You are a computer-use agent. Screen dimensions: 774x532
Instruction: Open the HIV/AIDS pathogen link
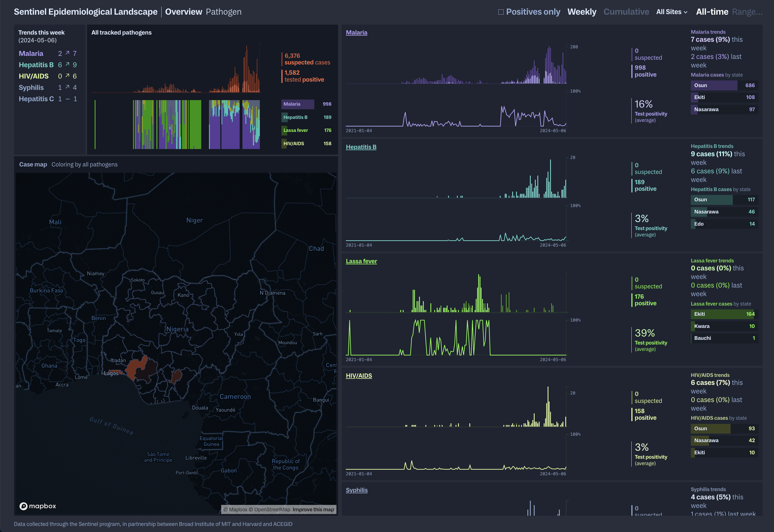[x=359, y=376]
